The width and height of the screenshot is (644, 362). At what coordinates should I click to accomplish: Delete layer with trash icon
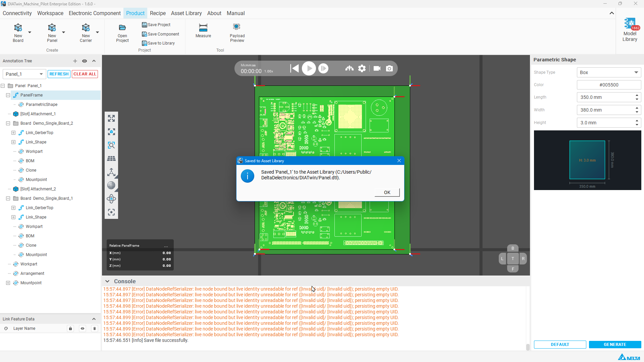click(95, 328)
